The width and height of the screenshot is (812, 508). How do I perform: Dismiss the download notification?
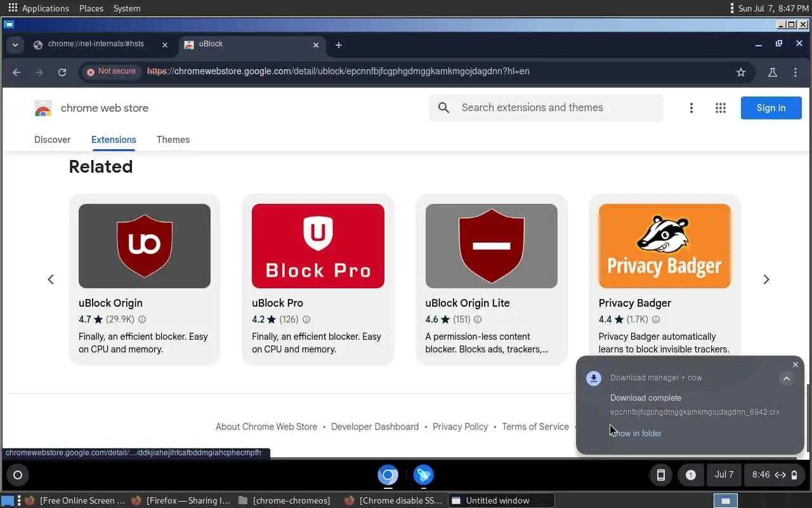[796, 364]
